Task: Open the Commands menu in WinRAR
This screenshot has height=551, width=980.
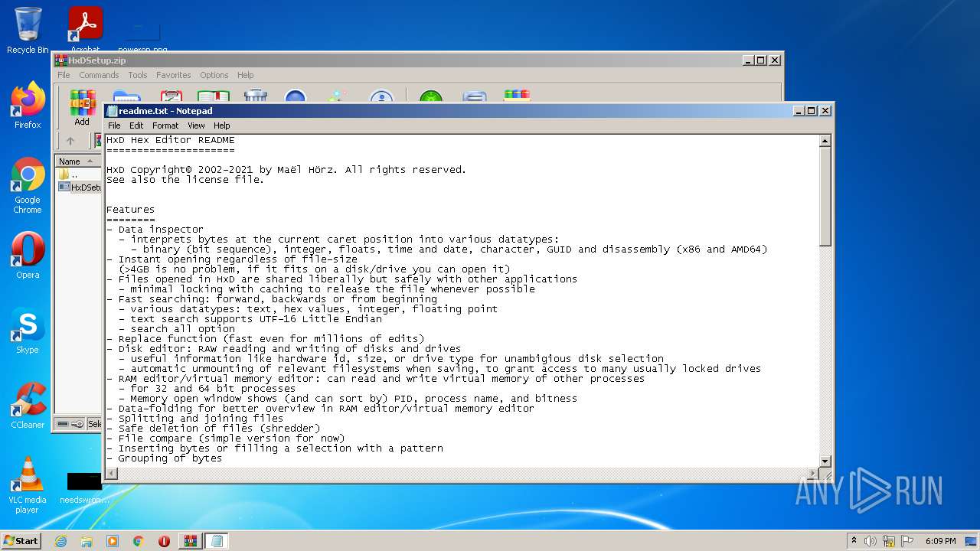Action: [x=99, y=75]
